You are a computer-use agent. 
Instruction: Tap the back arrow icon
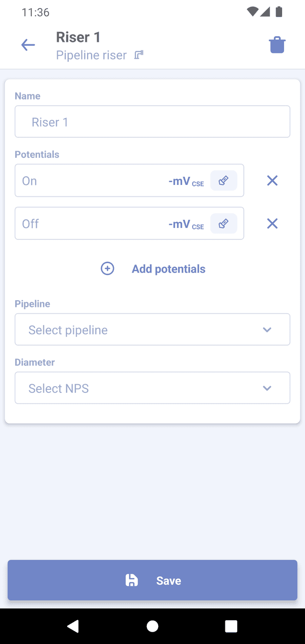28,45
